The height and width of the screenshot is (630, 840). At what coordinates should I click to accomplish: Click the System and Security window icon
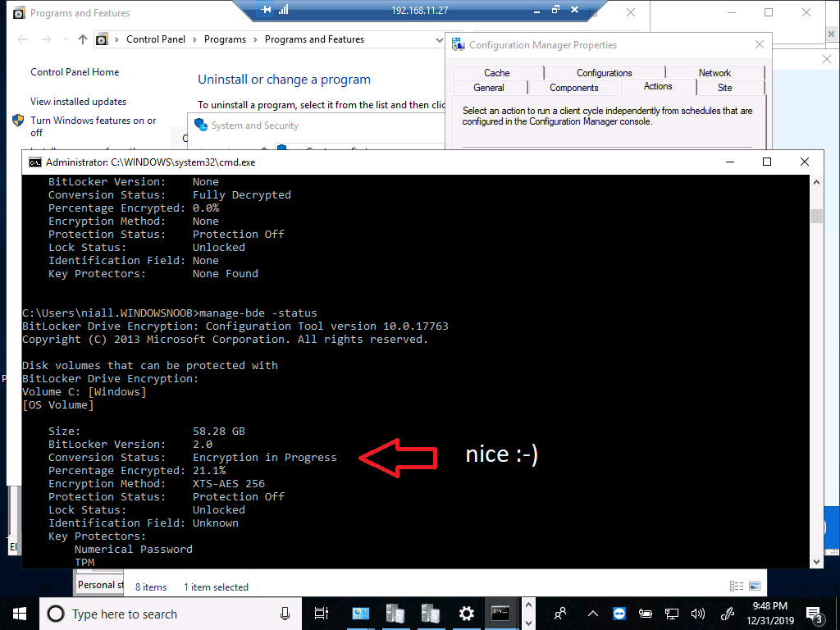point(201,125)
